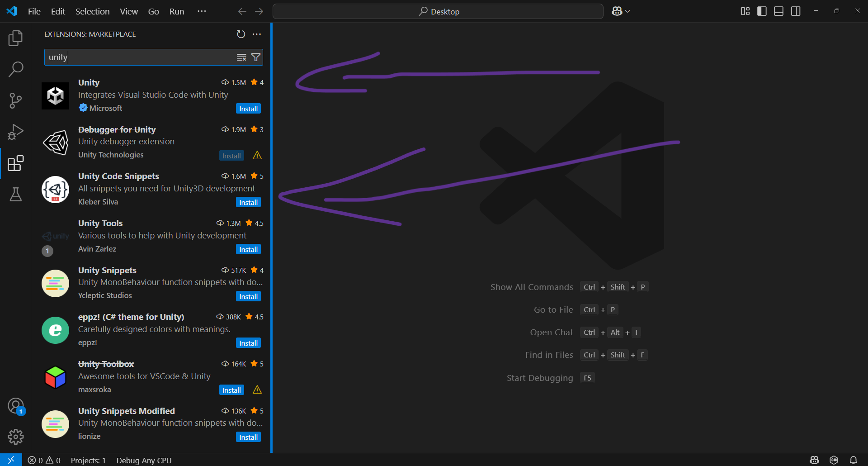Open the Go menu
Viewport: 868px width, 466px height.
tap(154, 11)
